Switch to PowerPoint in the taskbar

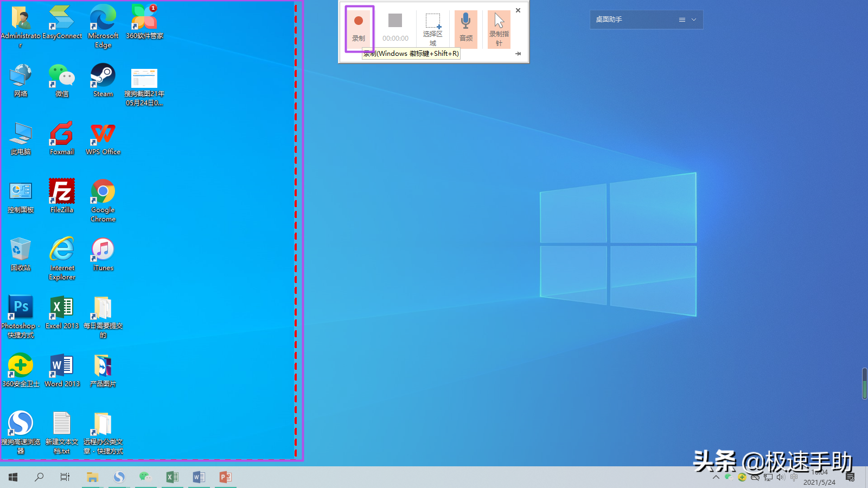click(225, 477)
